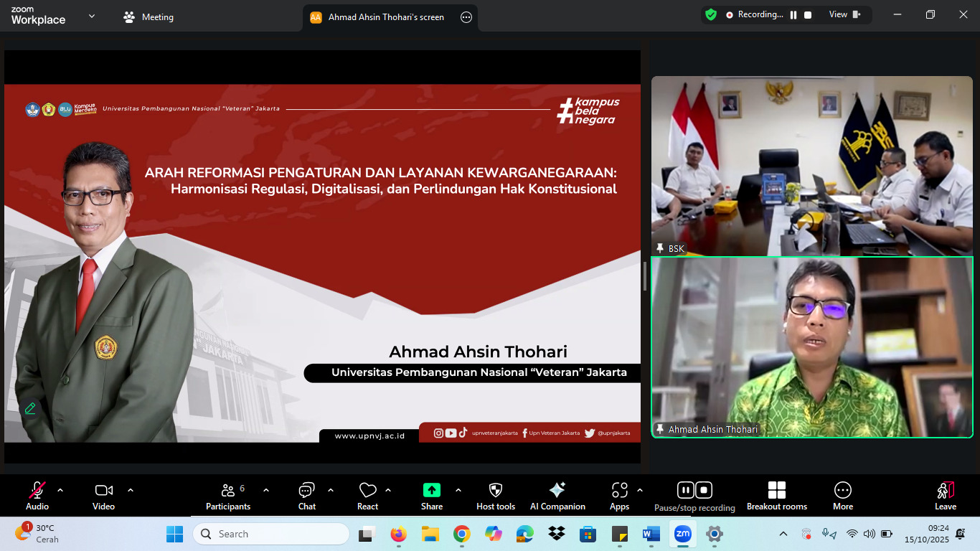Pause the recording in the toolbar

click(x=685, y=490)
